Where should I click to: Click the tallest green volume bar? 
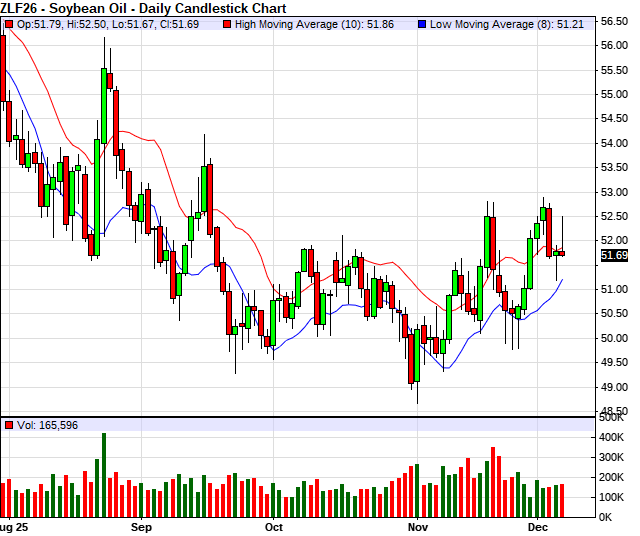(103, 474)
